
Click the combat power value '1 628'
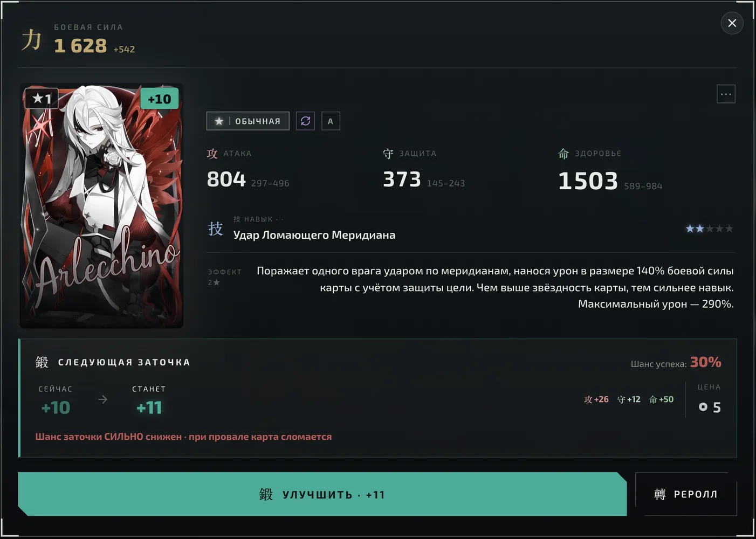click(80, 46)
